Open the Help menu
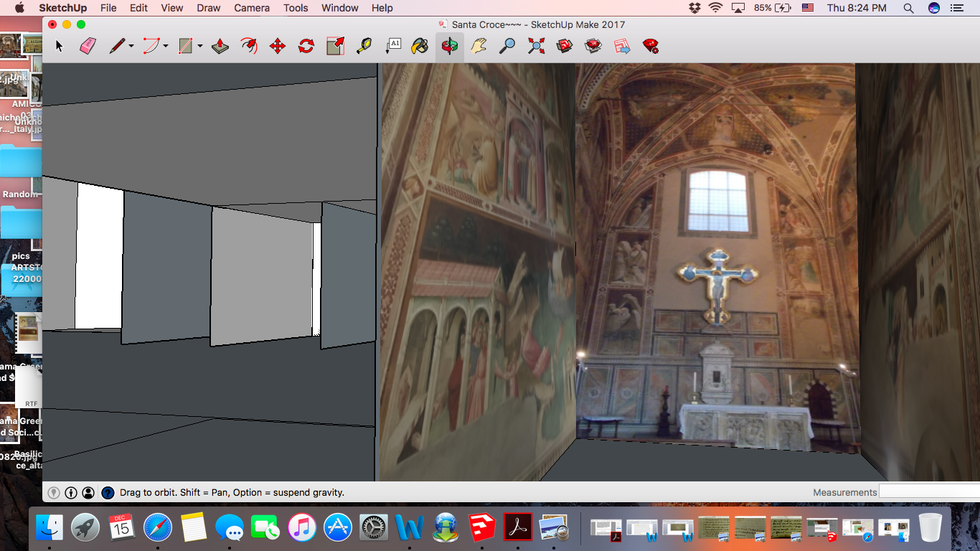The image size is (980, 551). click(382, 8)
